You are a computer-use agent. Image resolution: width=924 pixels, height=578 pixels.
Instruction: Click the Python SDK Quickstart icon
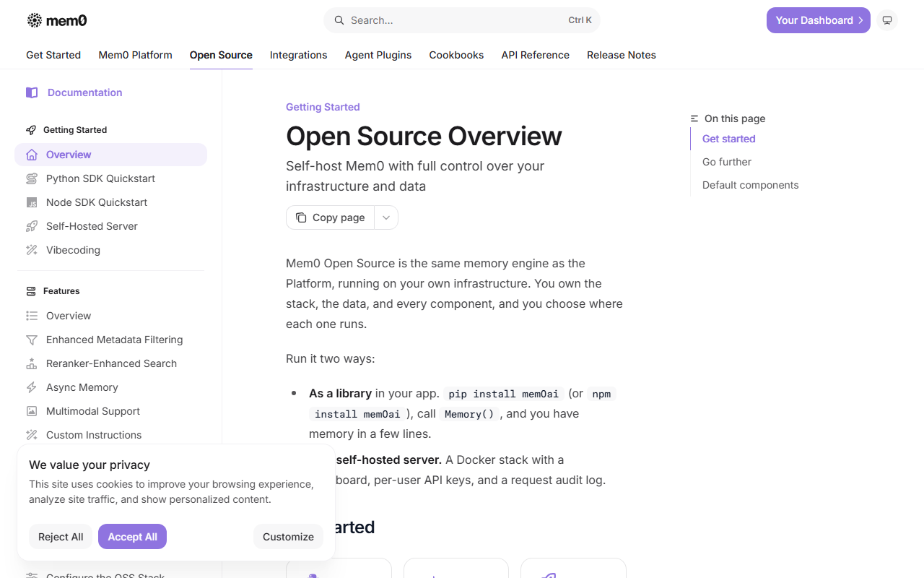[x=32, y=178]
